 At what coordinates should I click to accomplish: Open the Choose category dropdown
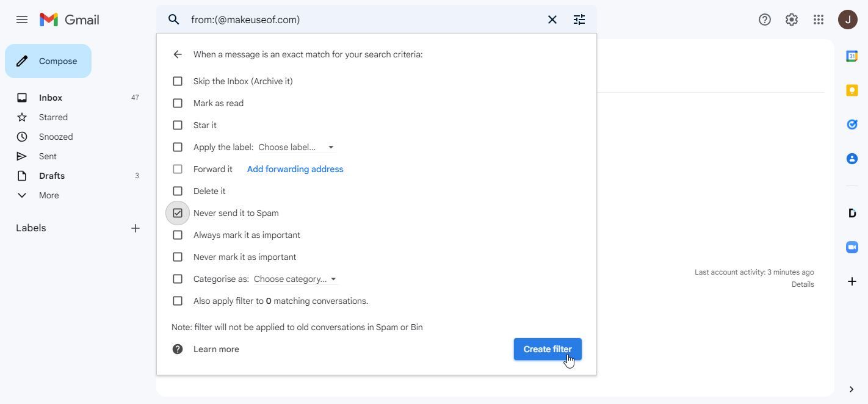295,279
